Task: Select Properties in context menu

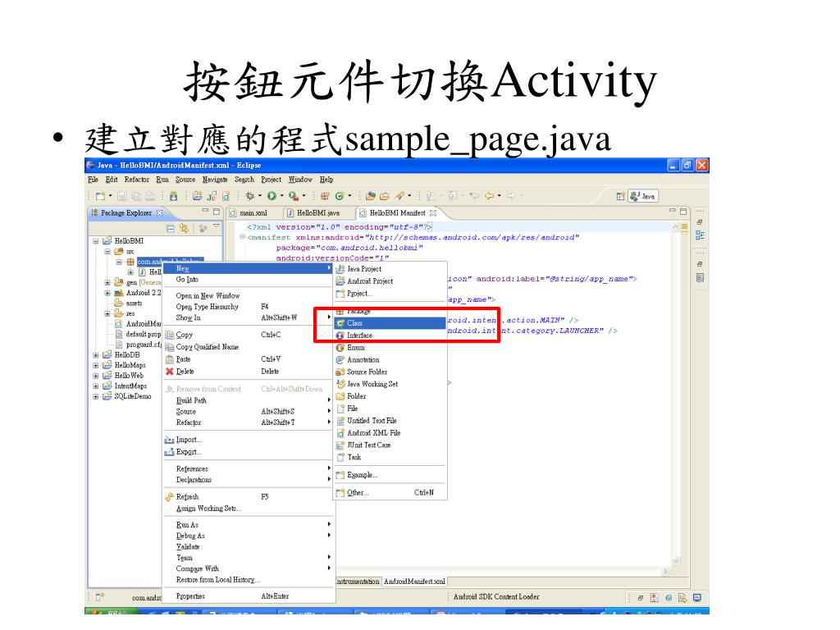Action: 248,596
